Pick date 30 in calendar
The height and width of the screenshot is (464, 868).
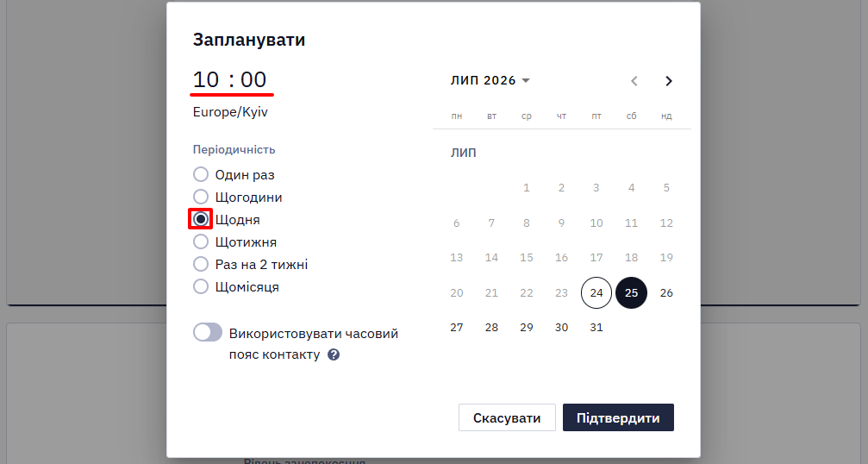point(561,328)
